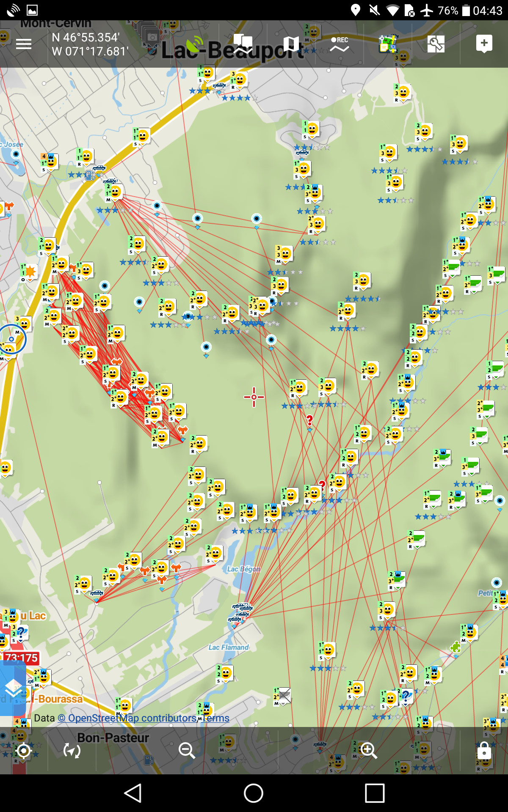Open the hamburger main menu
This screenshot has width=508, height=812.
[x=24, y=44]
